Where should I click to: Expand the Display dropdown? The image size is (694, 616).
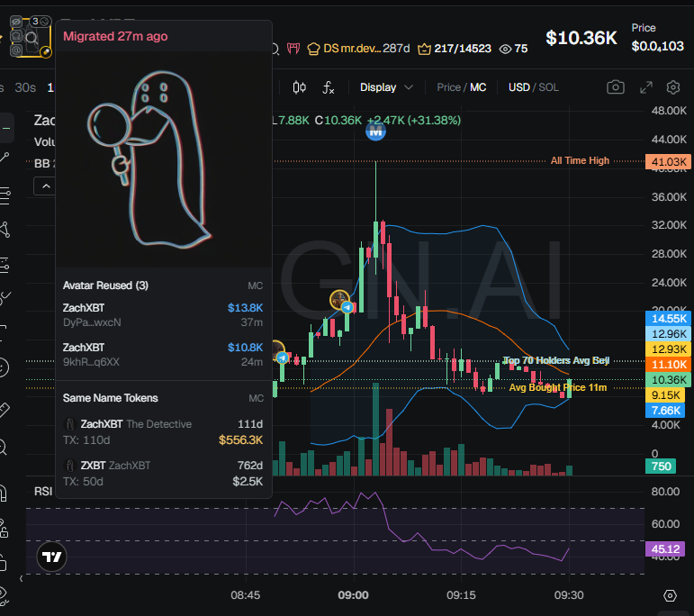pos(386,87)
